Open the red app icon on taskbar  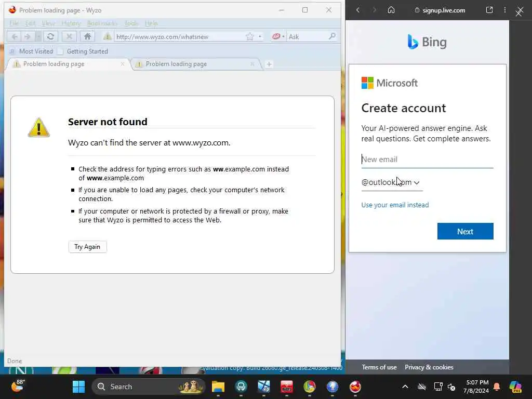pos(287,387)
